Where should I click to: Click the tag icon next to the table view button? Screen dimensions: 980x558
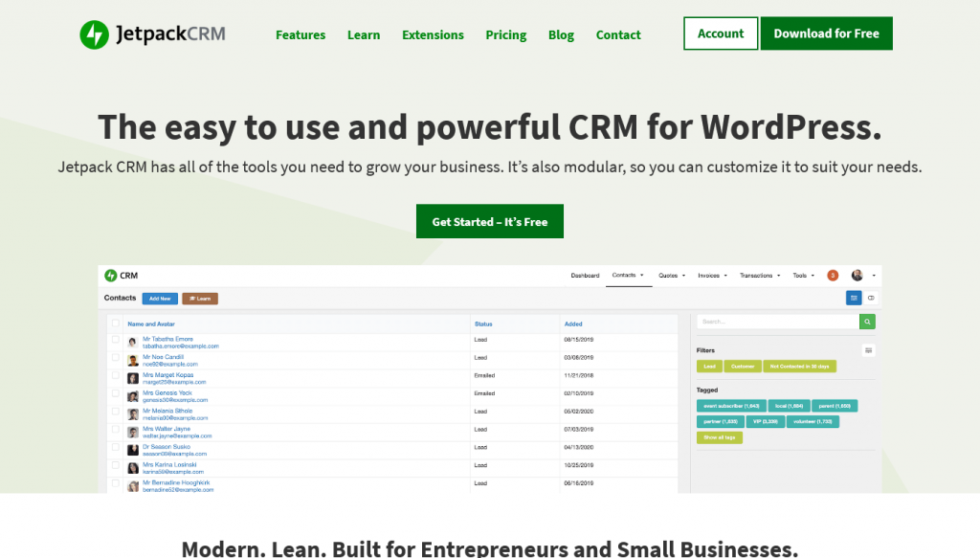point(871,298)
